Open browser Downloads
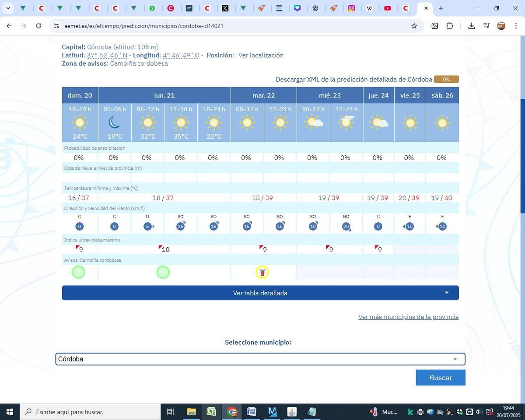The height and width of the screenshot is (420, 525). tap(472, 26)
